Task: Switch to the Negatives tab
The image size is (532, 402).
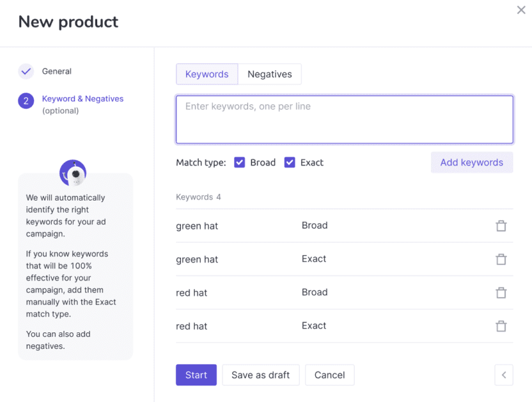Action: coord(270,74)
